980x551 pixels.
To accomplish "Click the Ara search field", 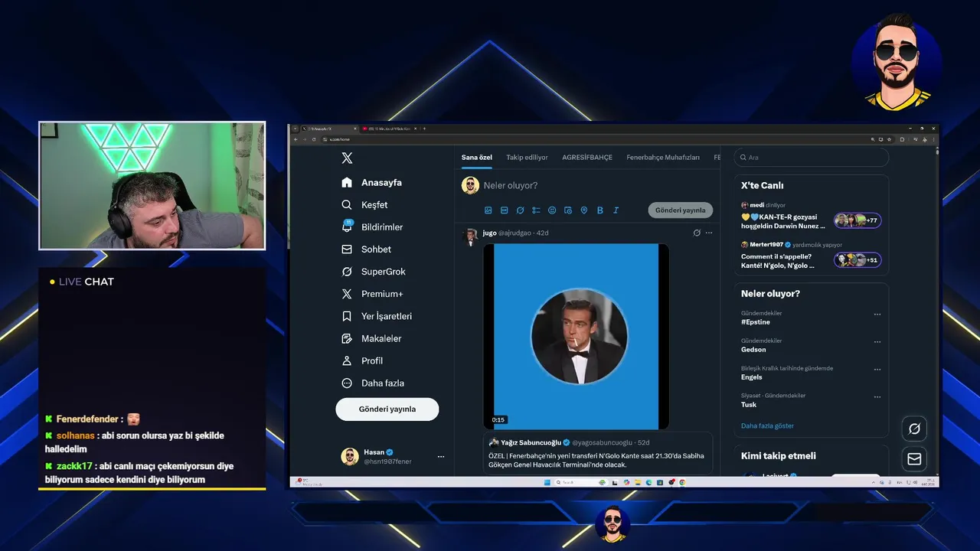I will [x=812, y=158].
